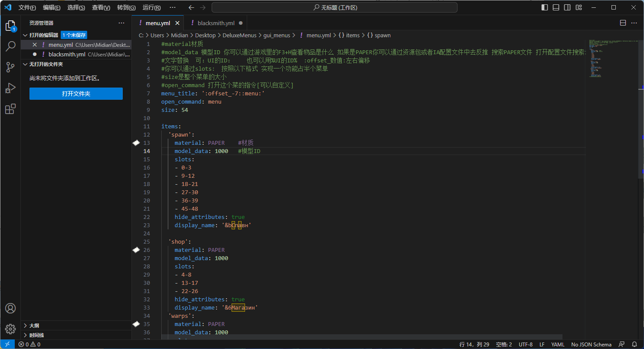The width and height of the screenshot is (644, 349).
Task: Switch to the blacksmith.yml tab
Action: coord(216,23)
